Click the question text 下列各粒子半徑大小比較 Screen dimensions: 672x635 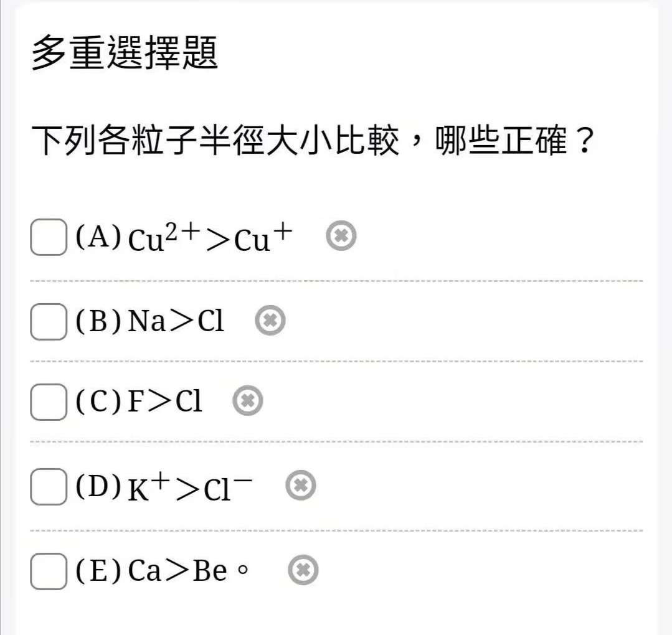[x=215, y=140]
